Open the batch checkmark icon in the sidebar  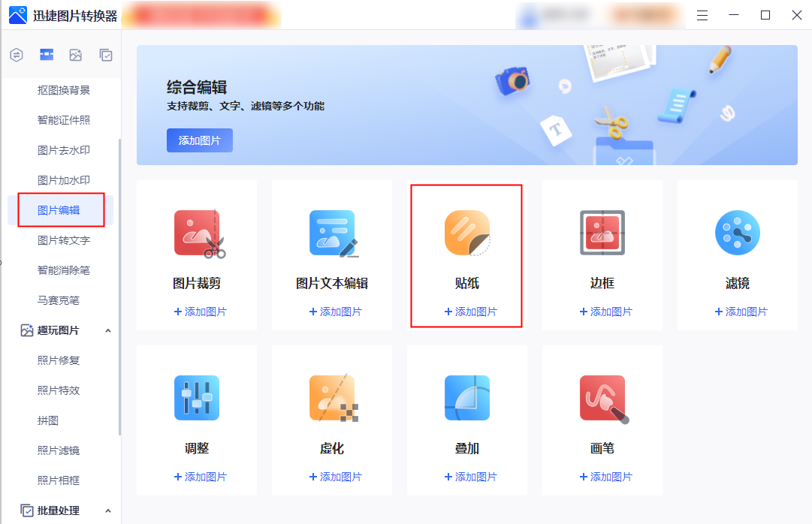[x=106, y=55]
